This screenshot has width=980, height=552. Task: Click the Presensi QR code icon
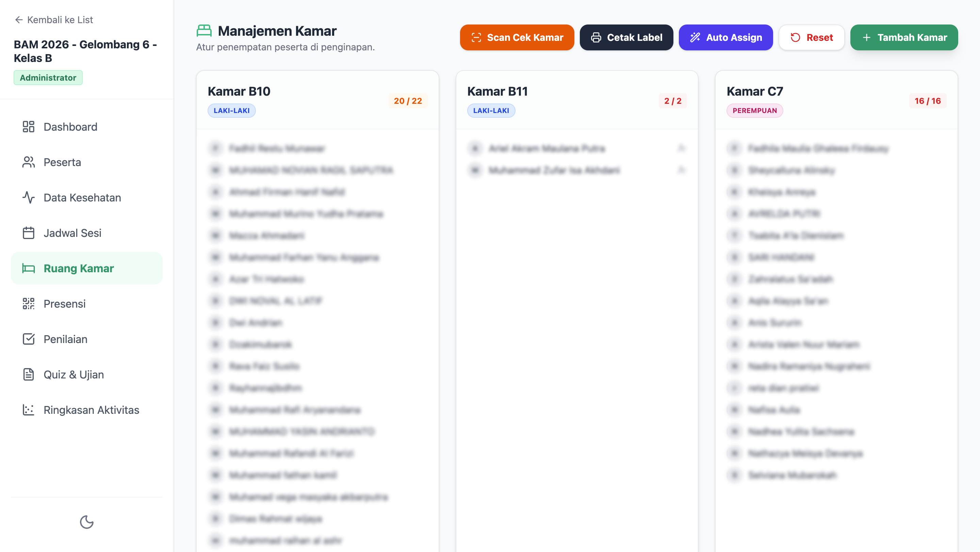click(x=29, y=304)
